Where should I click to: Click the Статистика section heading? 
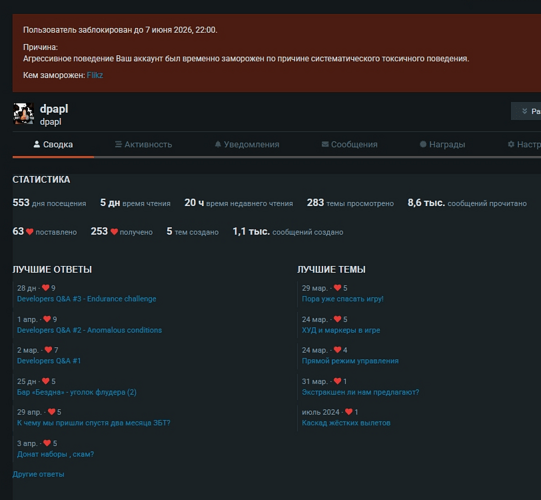pos(41,180)
